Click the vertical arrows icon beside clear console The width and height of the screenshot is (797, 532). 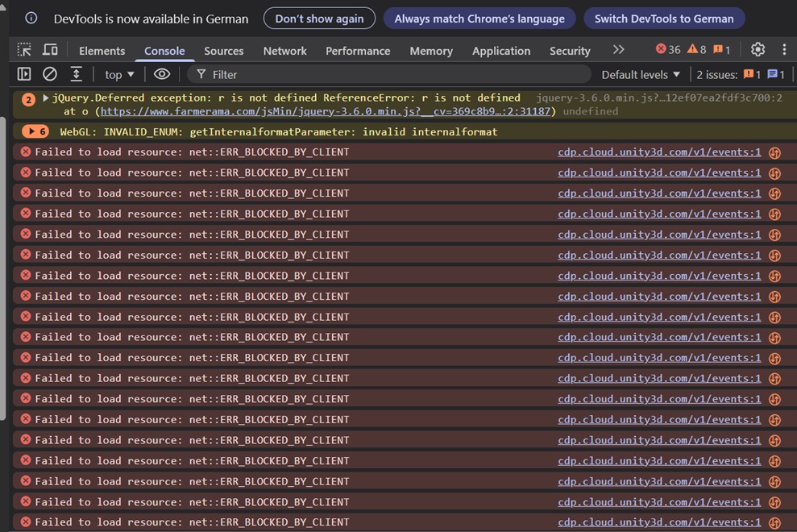point(76,74)
